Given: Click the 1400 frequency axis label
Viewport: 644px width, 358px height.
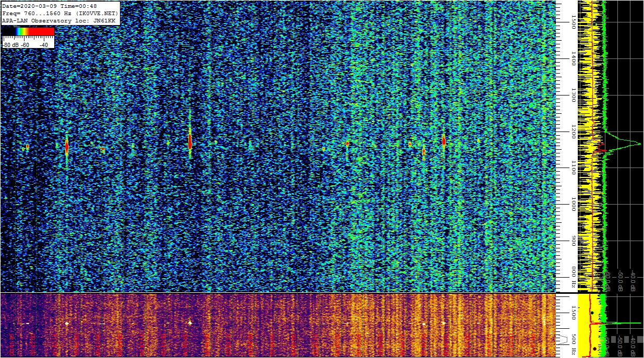Looking at the screenshot, I should click(574, 58).
